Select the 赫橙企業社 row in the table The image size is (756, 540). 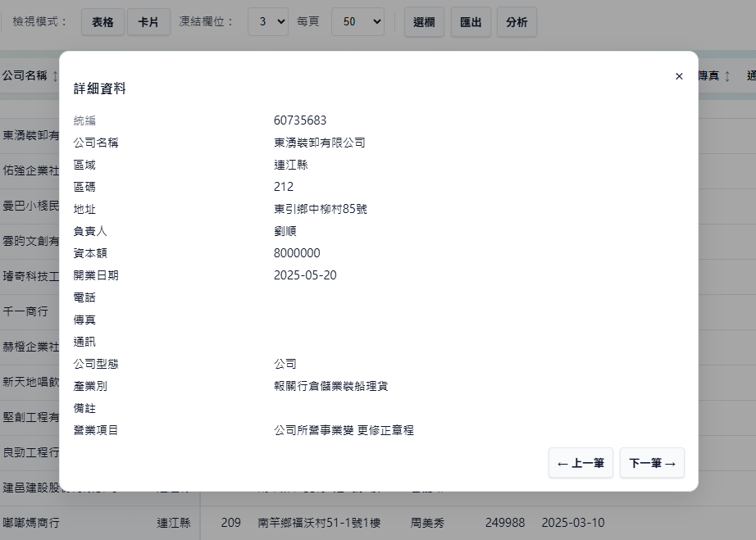pyautogui.click(x=30, y=347)
